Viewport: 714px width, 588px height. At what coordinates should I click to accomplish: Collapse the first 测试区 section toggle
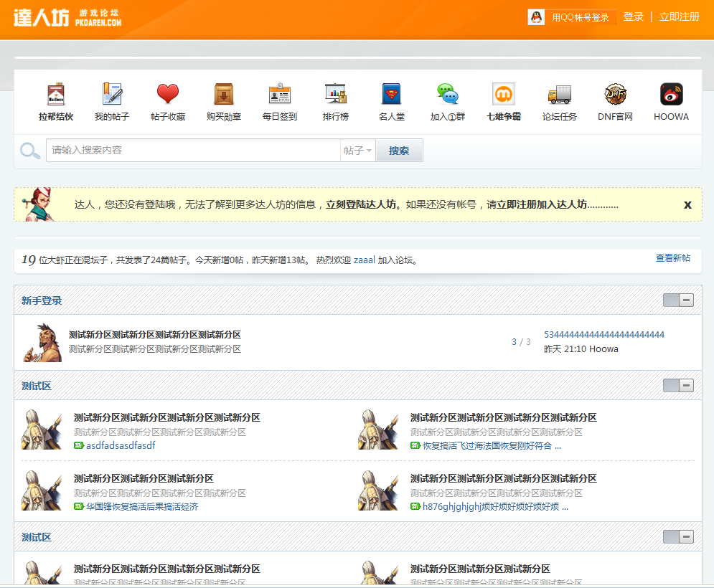pos(678,386)
